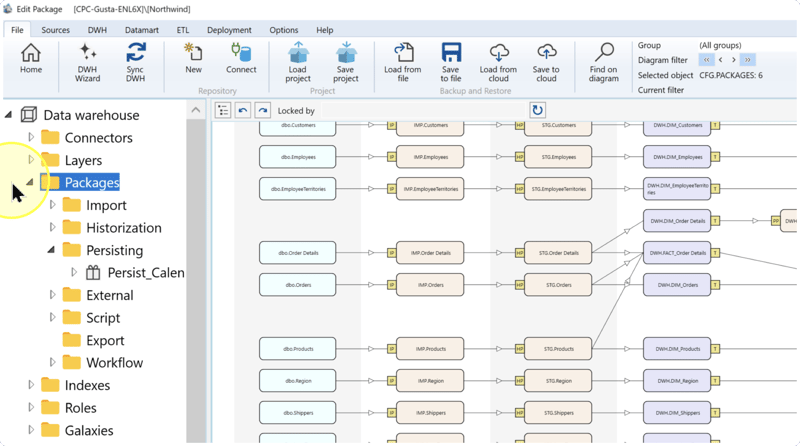Click the undo arrow in diagram toolbar

(243, 110)
